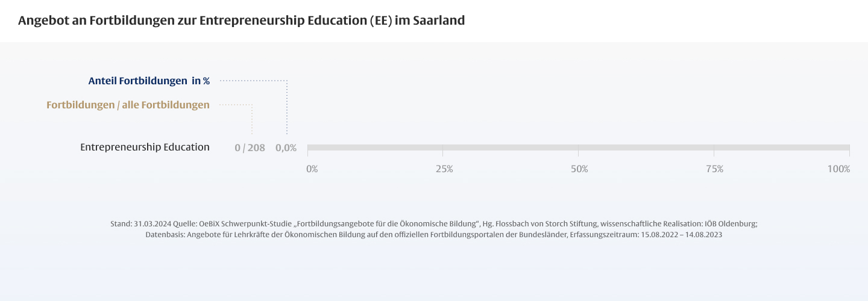Click the blue dotted leader line
868x301 pixels.
pyautogui.click(x=253, y=80)
